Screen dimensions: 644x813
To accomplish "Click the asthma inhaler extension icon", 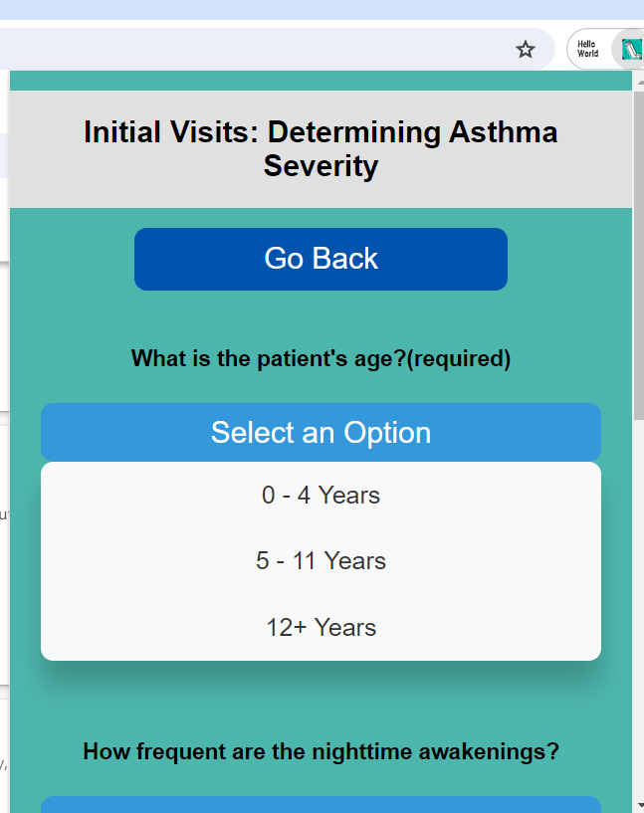I will pos(631,50).
